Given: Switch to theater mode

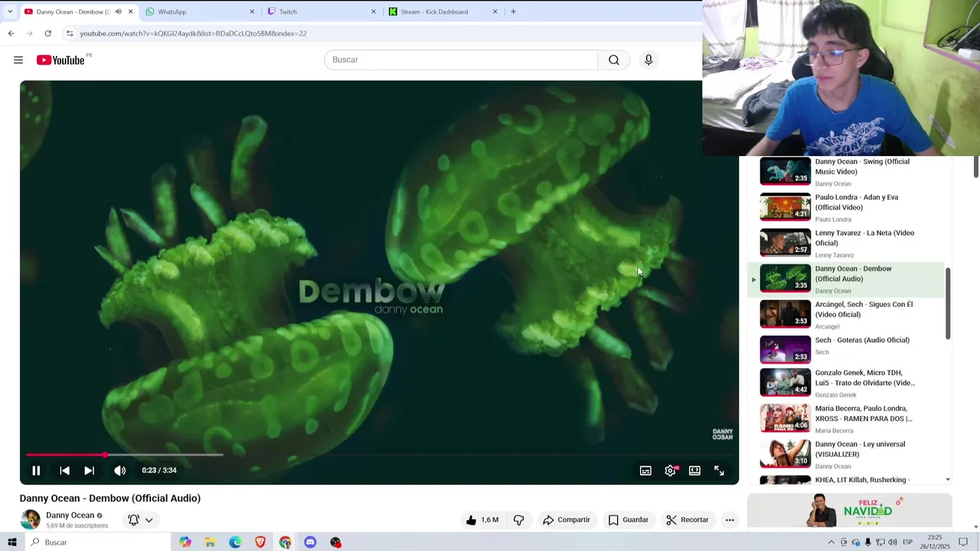Looking at the screenshot, I should tap(694, 471).
